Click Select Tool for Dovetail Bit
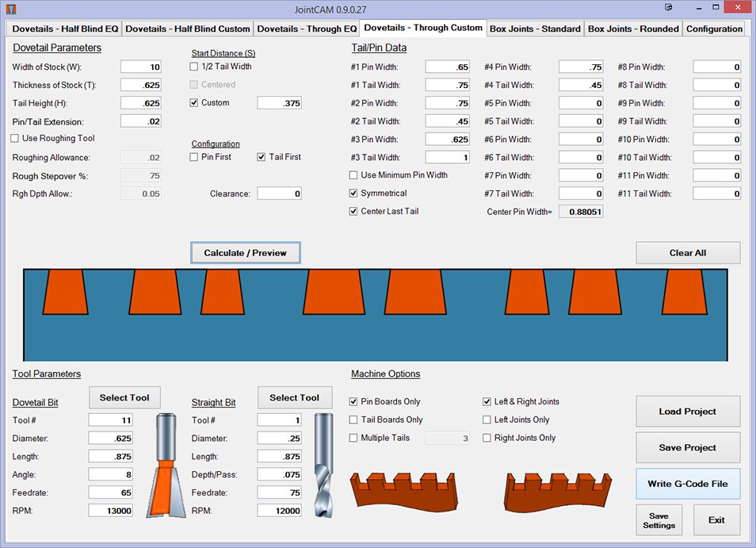Image resolution: width=756 pixels, height=548 pixels. coord(124,398)
